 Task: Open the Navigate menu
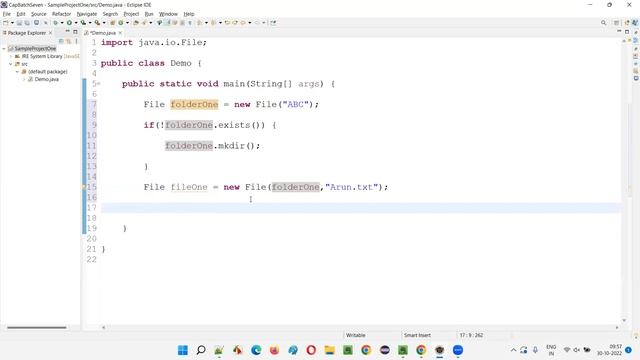pyautogui.click(x=87, y=14)
